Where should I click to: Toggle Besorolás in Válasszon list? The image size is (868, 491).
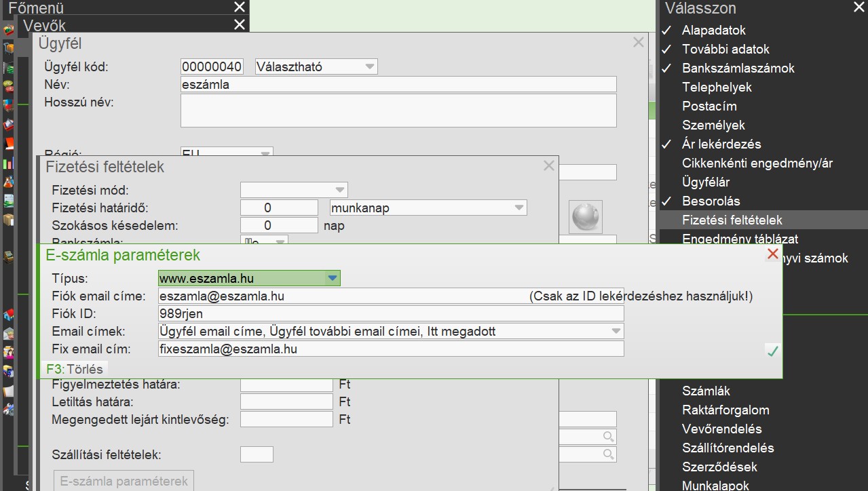[x=711, y=201]
